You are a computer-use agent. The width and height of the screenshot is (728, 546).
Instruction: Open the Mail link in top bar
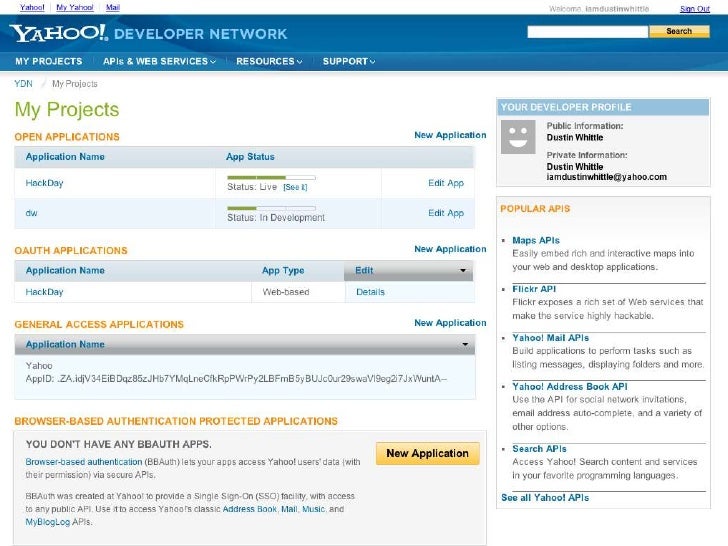(113, 7)
